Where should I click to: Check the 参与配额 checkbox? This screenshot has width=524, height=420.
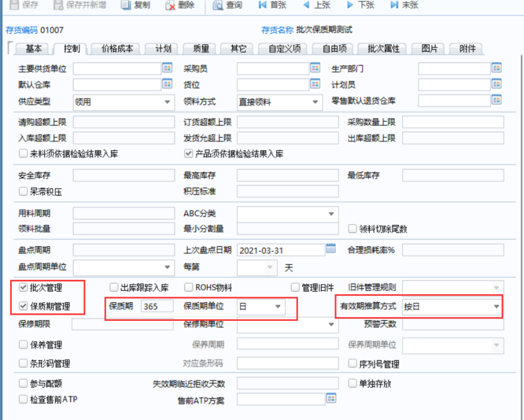[23, 383]
